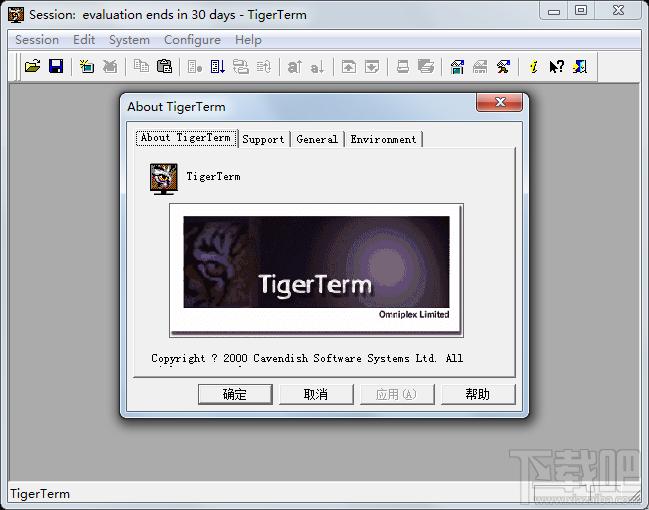The image size is (649, 510).
Task: Click the grayed single printer icon
Action: click(403, 66)
